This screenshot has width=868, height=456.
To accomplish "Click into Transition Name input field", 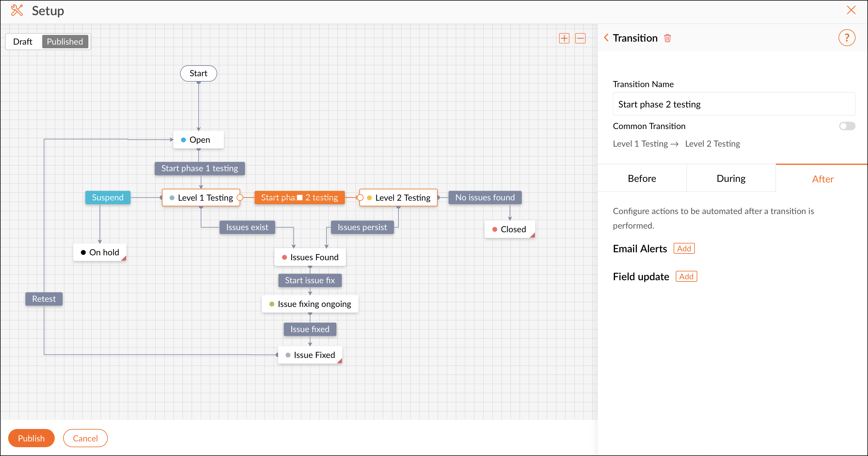I will [733, 104].
